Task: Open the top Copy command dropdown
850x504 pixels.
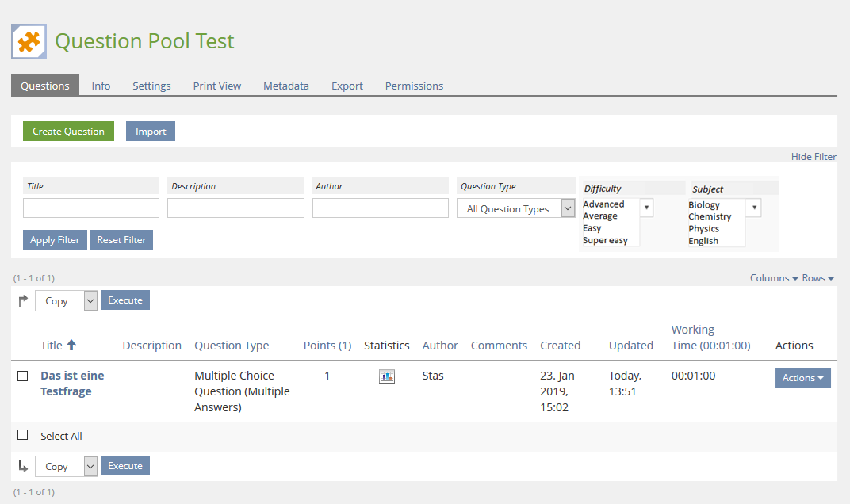Action: pyautogui.click(x=66, y=301)
